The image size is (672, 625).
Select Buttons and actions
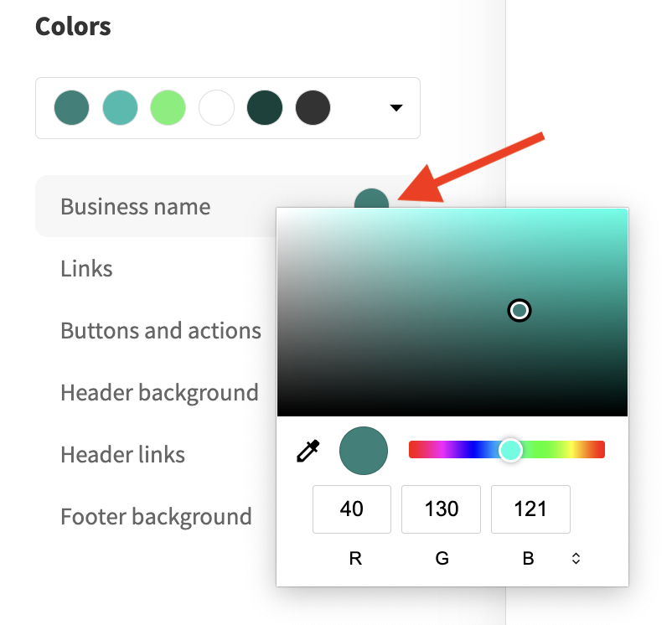[x=161, y=330]
